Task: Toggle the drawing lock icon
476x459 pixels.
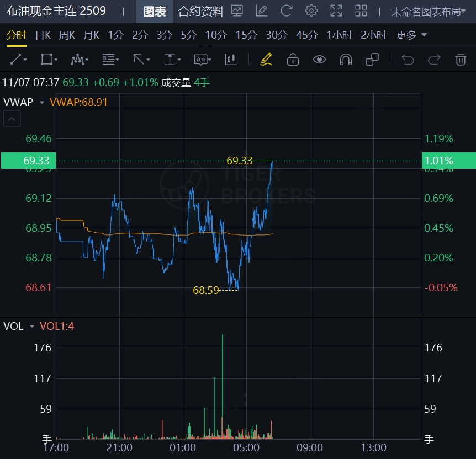Action: [x=293, y=60]
